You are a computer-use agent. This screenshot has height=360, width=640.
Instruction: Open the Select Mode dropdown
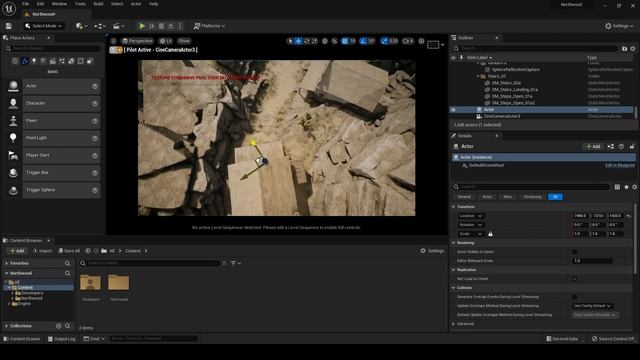point(43,26)
